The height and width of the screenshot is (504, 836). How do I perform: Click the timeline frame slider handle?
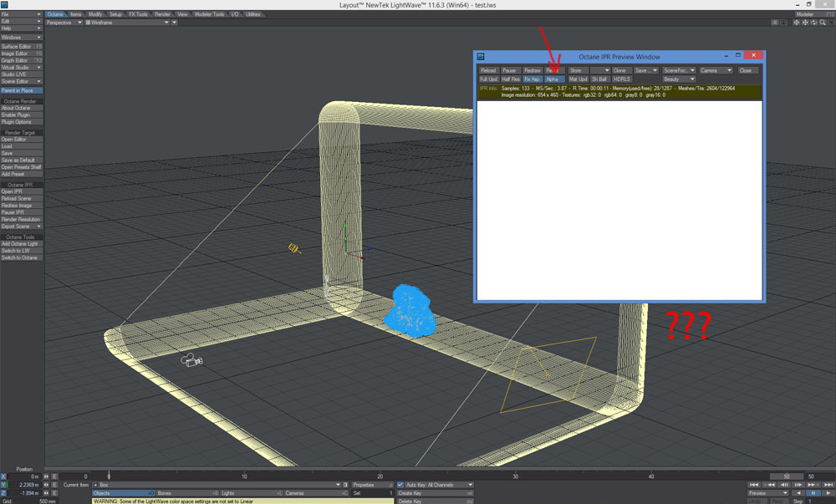pyautogui.click(x=109, y=474)
